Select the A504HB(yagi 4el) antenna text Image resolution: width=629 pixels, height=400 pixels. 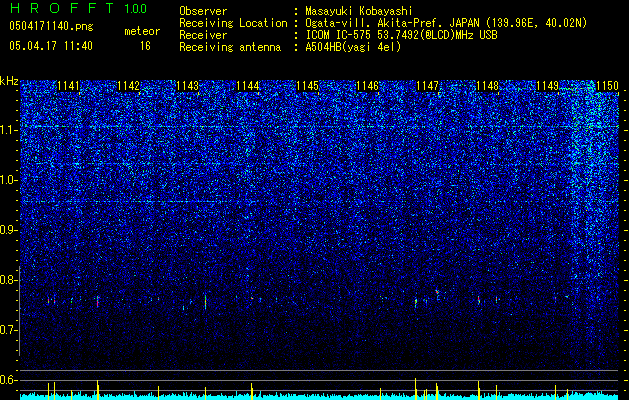pos(353,47)
